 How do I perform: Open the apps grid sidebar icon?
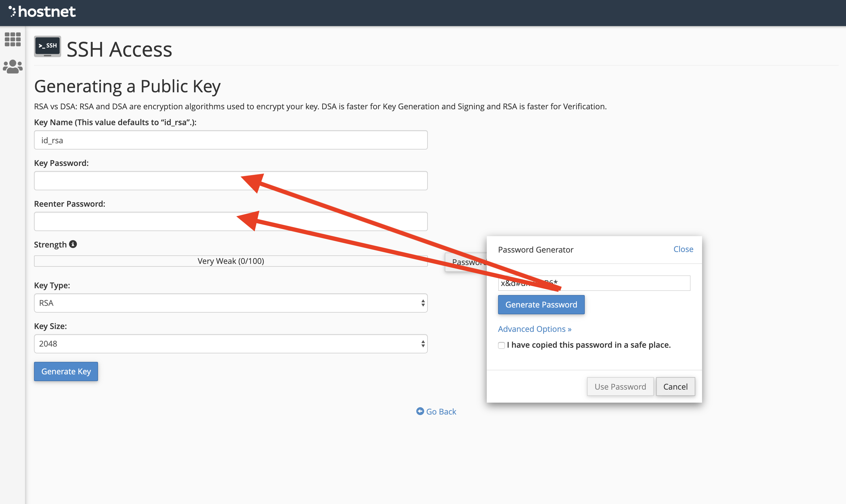click(12, 39)
